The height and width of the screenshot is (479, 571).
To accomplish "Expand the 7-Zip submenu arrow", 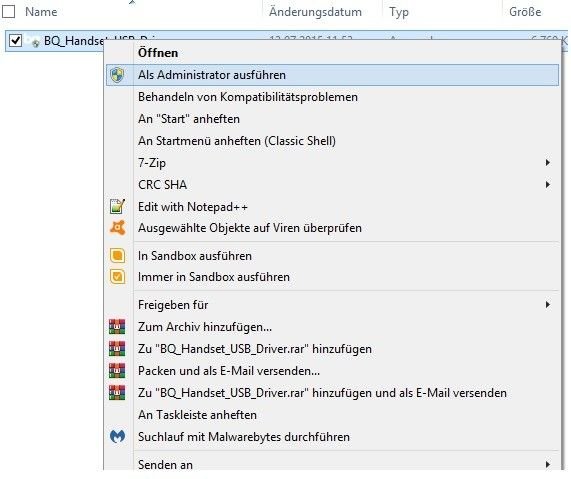I will coord(547,162).
